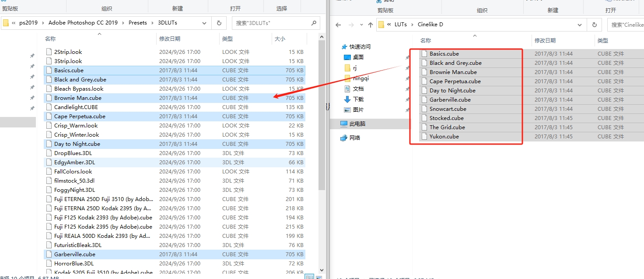This screenshot has width=644, height=279.
Task: Select Crisp_Winter.look file
Action: (175, 134)
